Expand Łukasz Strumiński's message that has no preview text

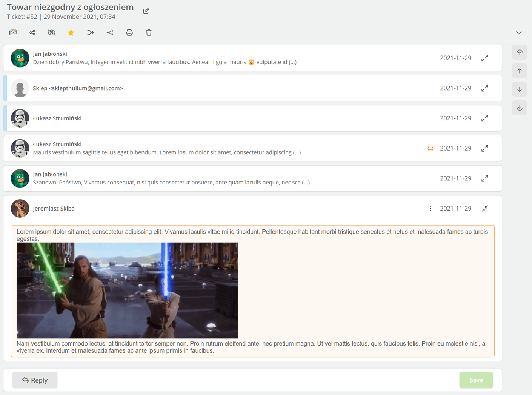click(485, 118)
